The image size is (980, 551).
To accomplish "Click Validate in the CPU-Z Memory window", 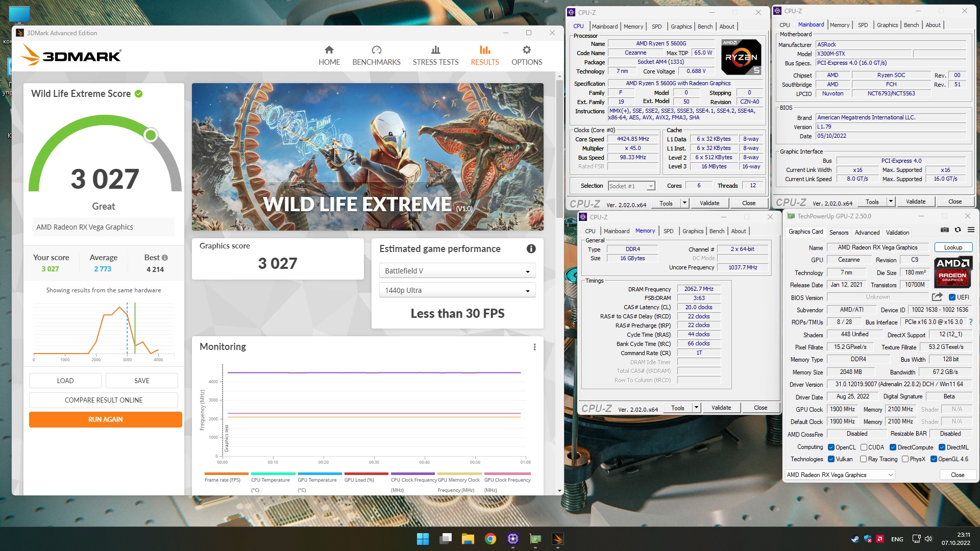I will (721, 408).
